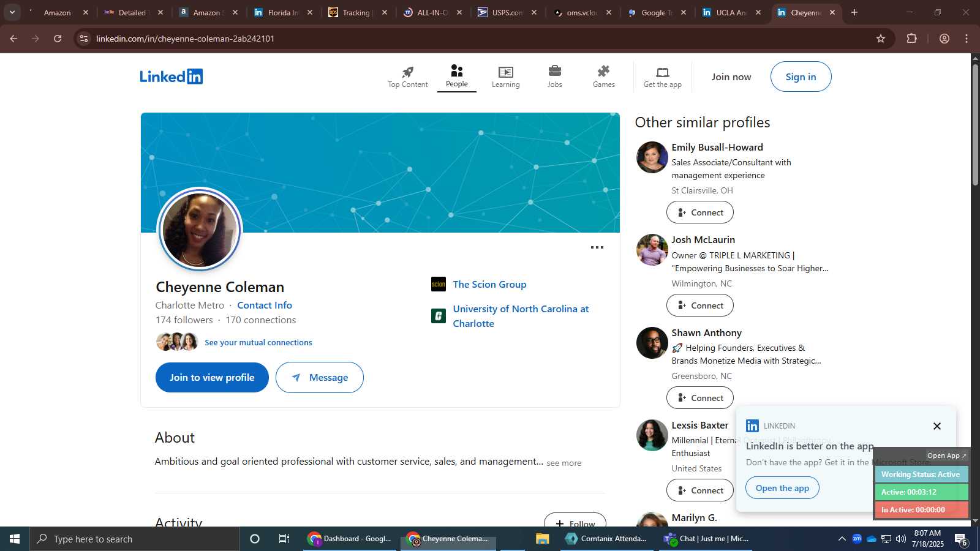This screenshot has width=980, height=551.
Task: Connect with Lexsis Baxter
Action: [x=700, y=490]
